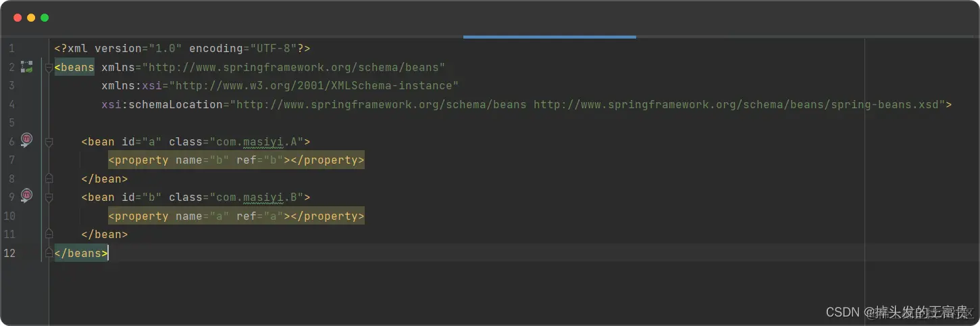The height and width of the screenshot is (326, 980).
Task: Click the bean gutter icon on line 9
Action: pos(26,195)
